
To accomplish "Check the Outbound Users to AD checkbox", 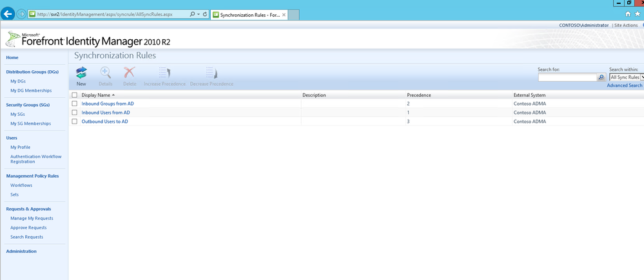I will coord(74,122).
